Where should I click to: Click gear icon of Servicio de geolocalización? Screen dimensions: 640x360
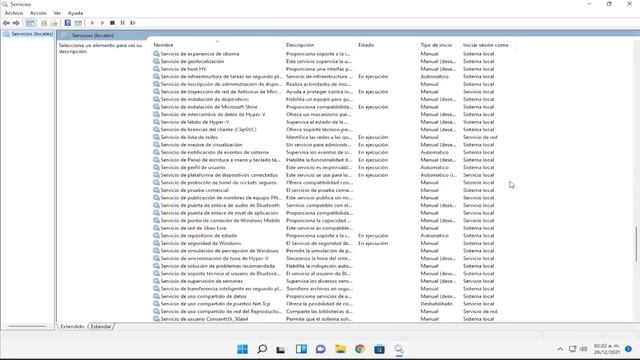click(156, 61)
